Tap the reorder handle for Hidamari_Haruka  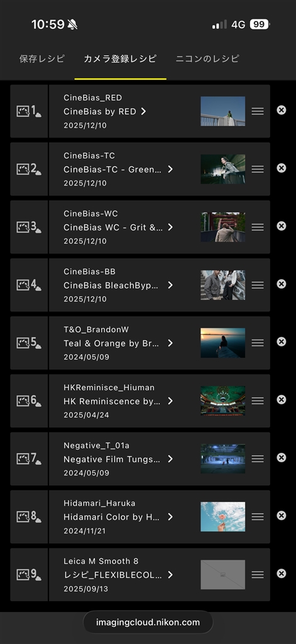click(258, 517)
